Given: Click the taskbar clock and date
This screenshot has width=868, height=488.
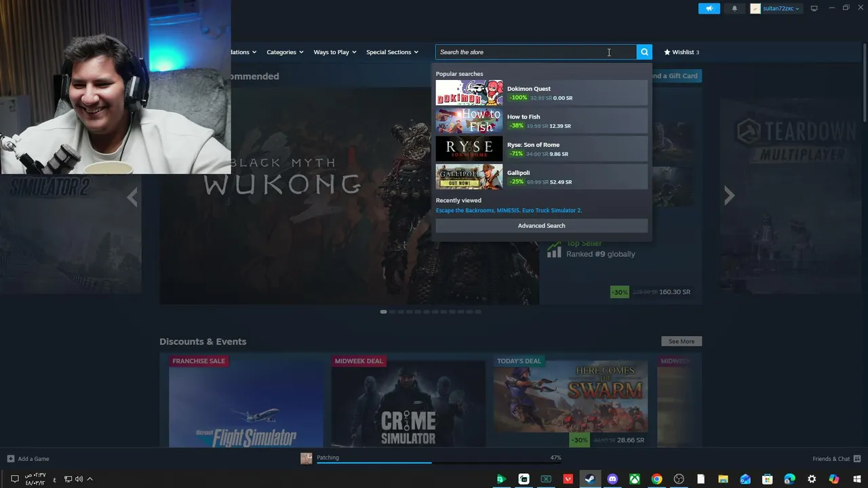Looking at the screenshot, I should [x=35, y=479].
